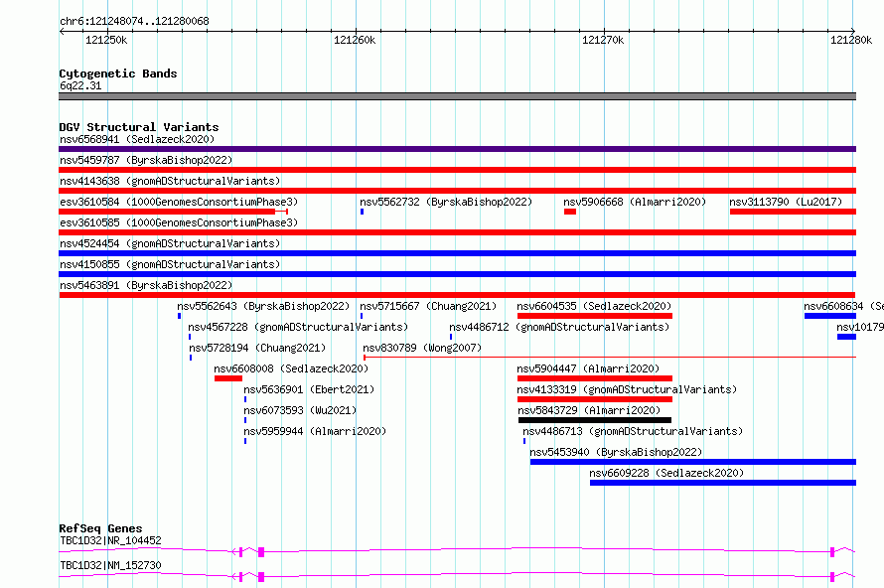Click nsv5843729 (Almarri2020) label
This screenshot has height=588, width=884.
click(x=589, y=410)
